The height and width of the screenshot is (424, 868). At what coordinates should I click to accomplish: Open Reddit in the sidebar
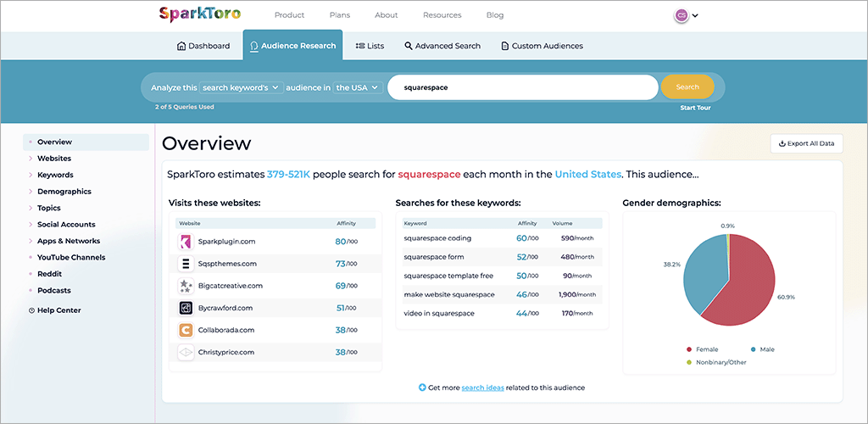click(x=49, y=274)
